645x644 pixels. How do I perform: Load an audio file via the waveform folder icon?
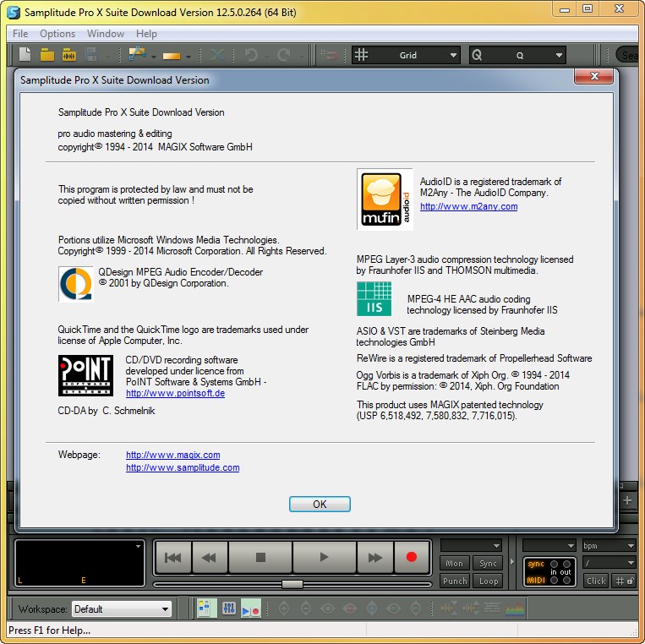[x=68, y=54]
